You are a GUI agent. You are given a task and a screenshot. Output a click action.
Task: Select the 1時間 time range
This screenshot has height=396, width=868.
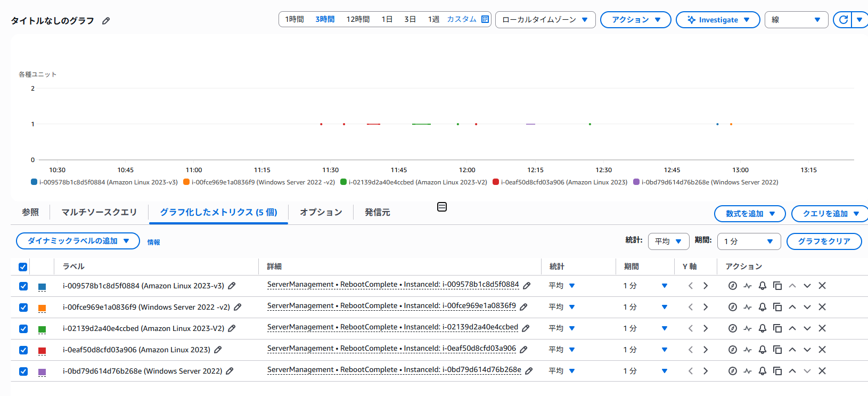[x=294, y=19]
